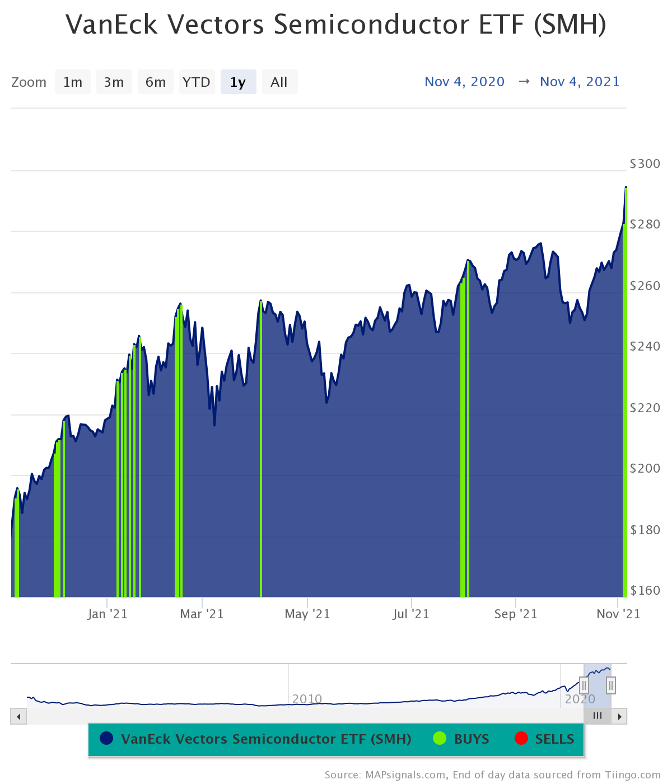Viewport: 672px width, 784px height.
Task: Edit the Nov 4, 2021 end date
Action: (x=580, y=82)
